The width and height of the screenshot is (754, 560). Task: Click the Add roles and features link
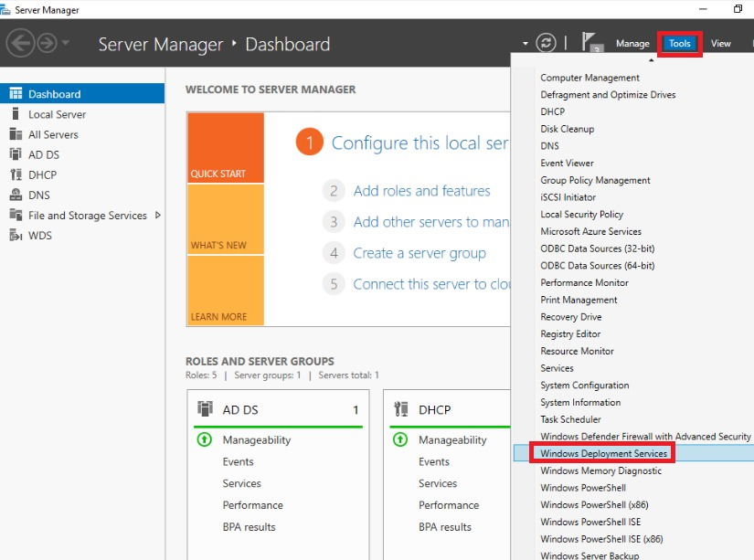(x=422, y=191)
